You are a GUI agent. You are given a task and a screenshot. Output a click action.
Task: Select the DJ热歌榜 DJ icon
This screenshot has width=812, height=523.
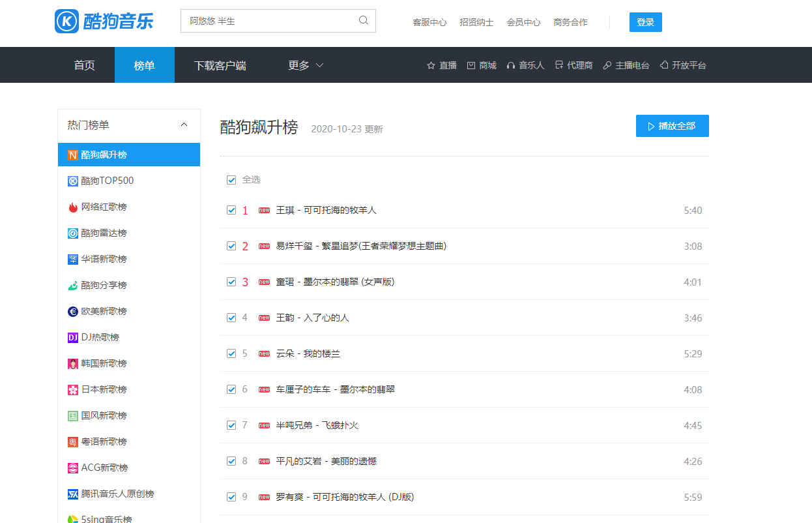(73, 337)
